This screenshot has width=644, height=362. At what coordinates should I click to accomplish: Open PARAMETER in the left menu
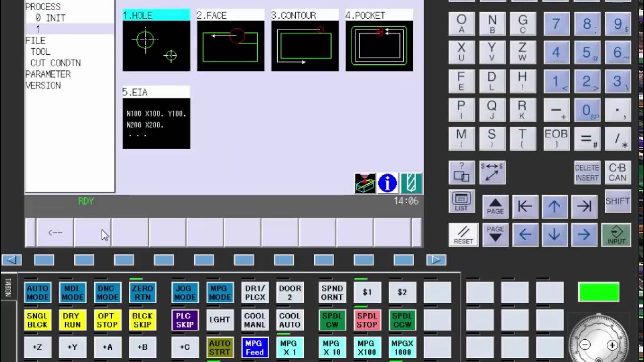click(x=48, y=74)
